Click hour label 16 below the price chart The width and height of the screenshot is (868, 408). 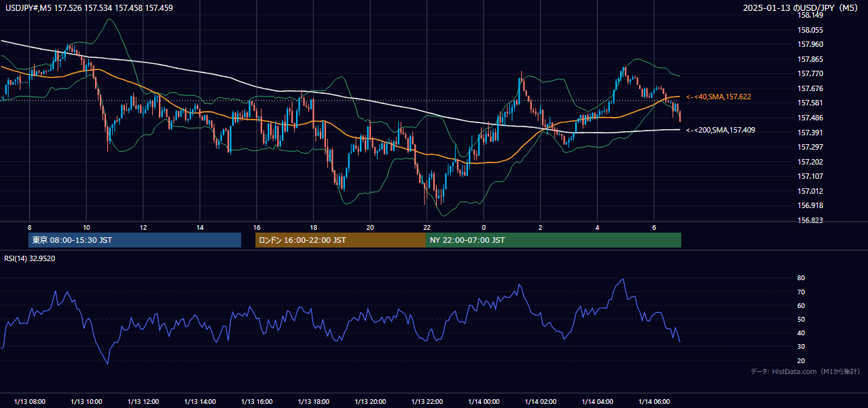256,227
